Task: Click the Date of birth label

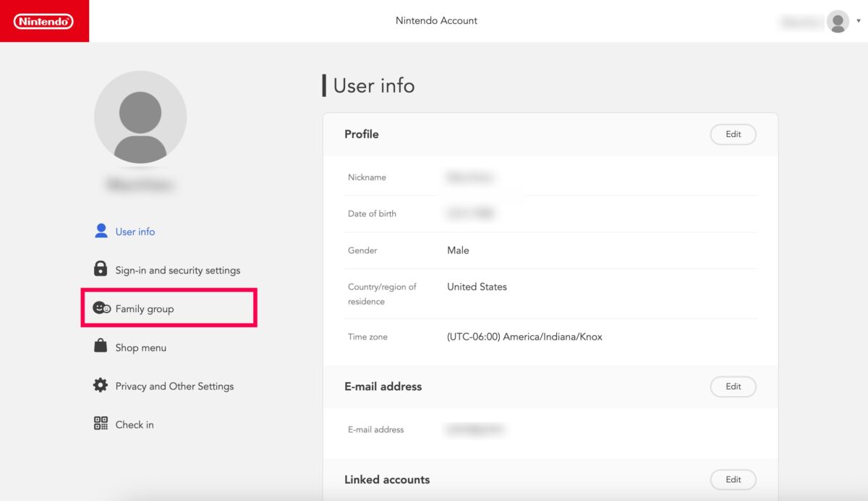Action: [x=372, y=214]
